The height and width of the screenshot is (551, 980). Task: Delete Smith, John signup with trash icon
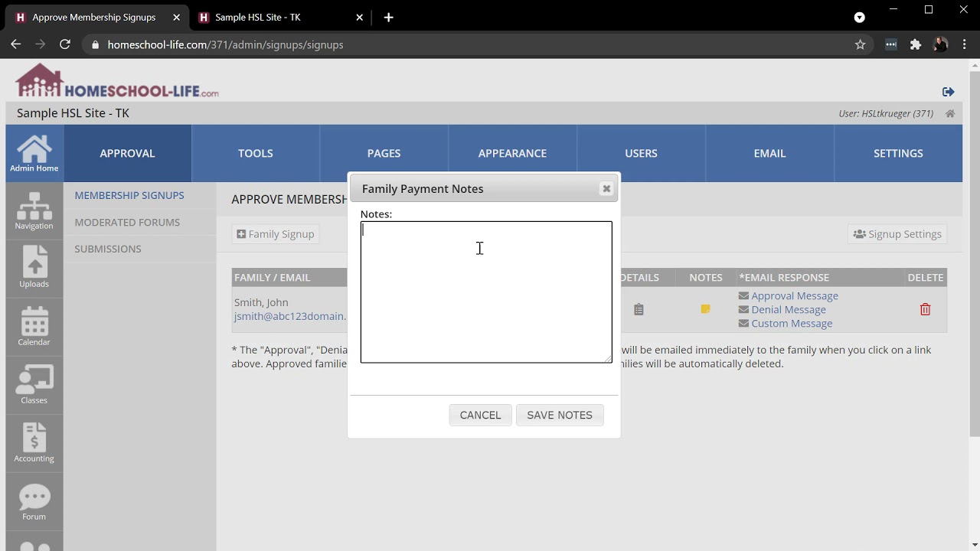pos(925,309)
